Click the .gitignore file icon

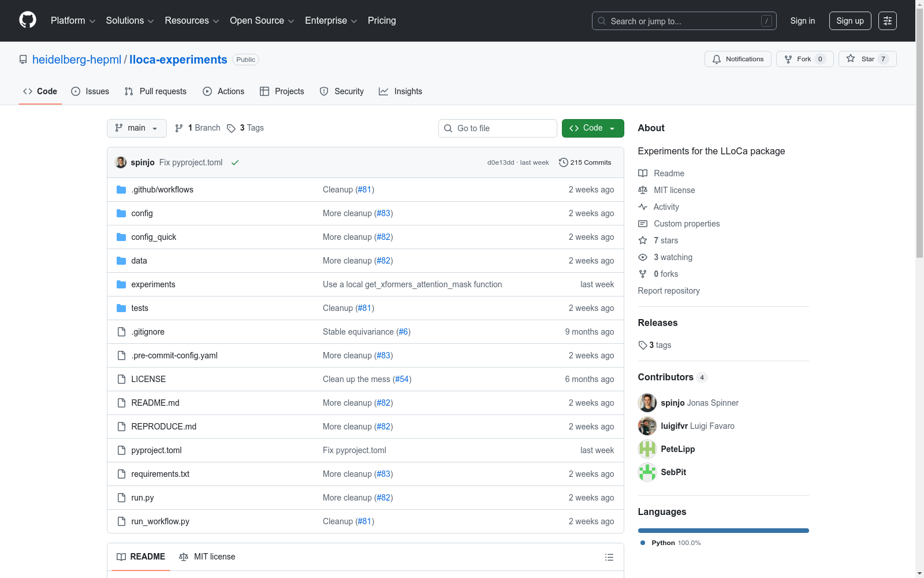coord(121,332)
